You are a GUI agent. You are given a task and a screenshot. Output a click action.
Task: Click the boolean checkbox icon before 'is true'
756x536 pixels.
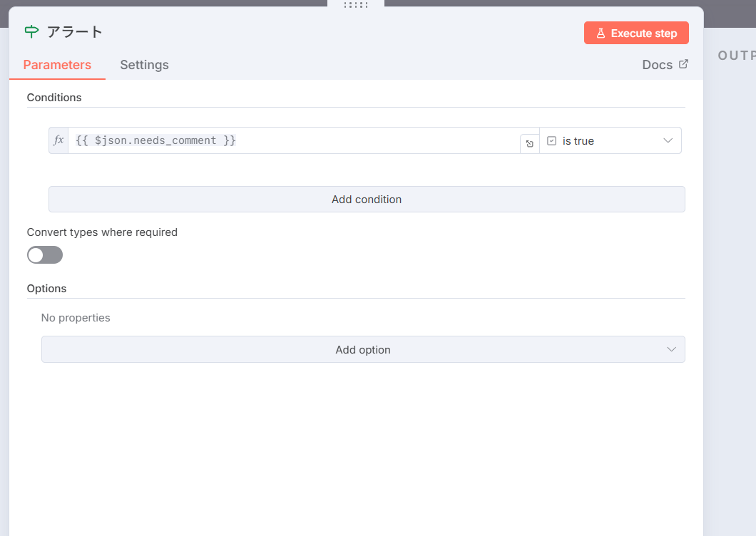click(x=551, y=141)
